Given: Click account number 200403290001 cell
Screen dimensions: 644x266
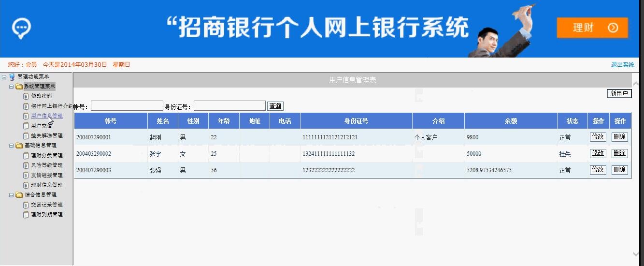Looking at the screenshot, I should click(x=111, y=137).
